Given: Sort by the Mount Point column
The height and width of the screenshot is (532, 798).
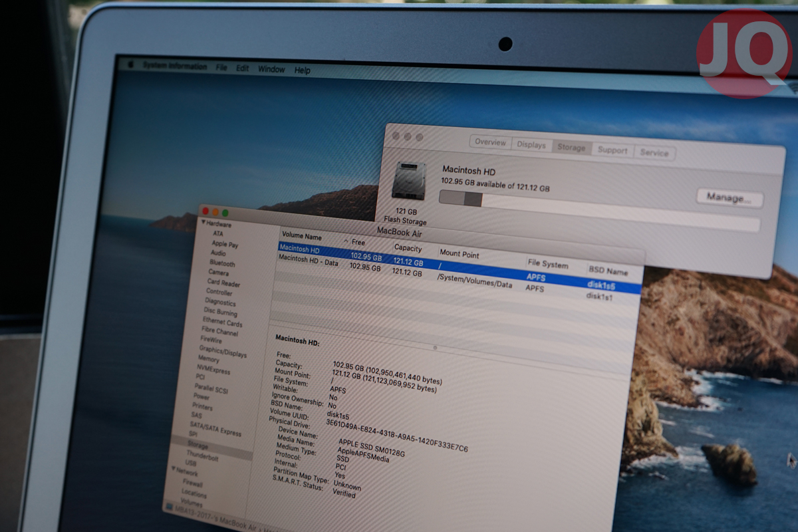Looking at the screenshot, I should point(460,254).
